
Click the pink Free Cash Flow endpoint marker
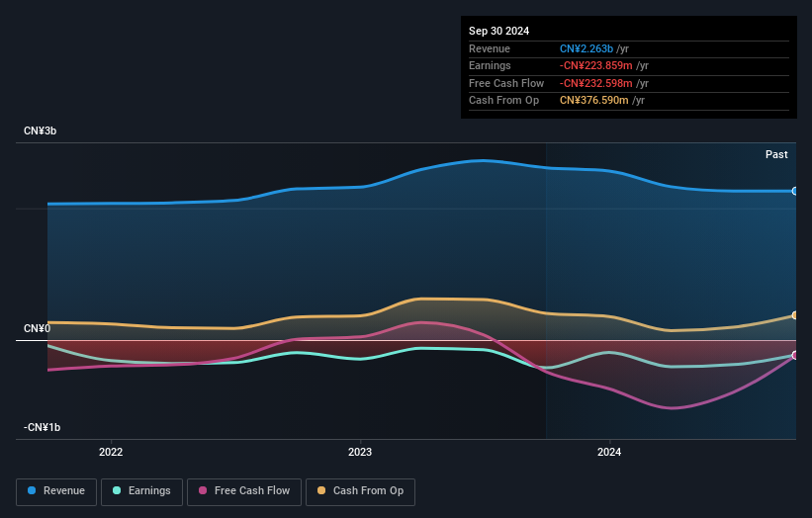click(x=795, y=355)
